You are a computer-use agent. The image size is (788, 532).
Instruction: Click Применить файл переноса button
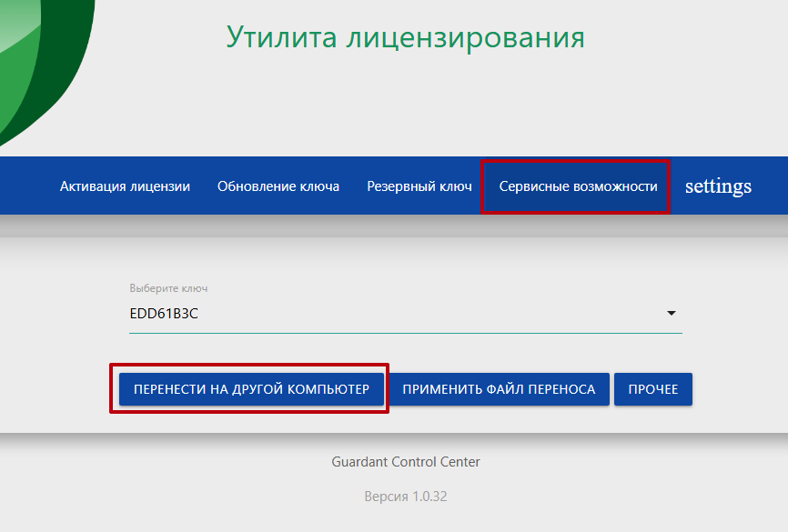click(x=499, y=389)
